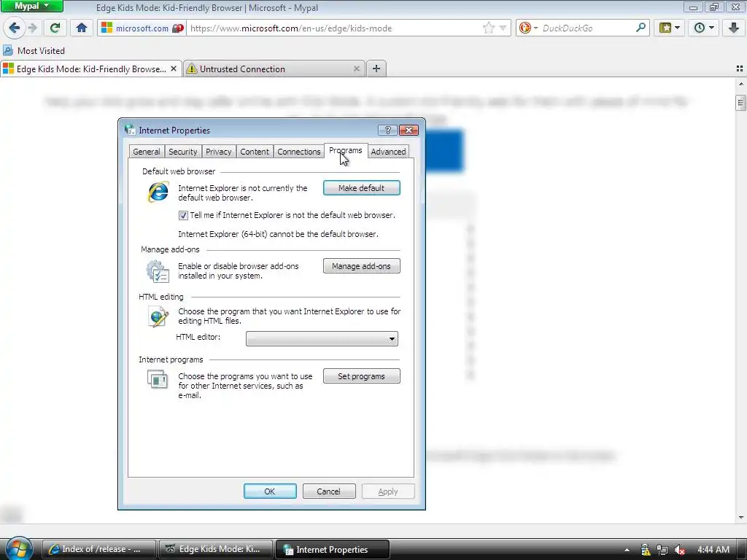Bookmark this page with the star
Viewport: 747px width, 560px height.
tap(488, 28)
